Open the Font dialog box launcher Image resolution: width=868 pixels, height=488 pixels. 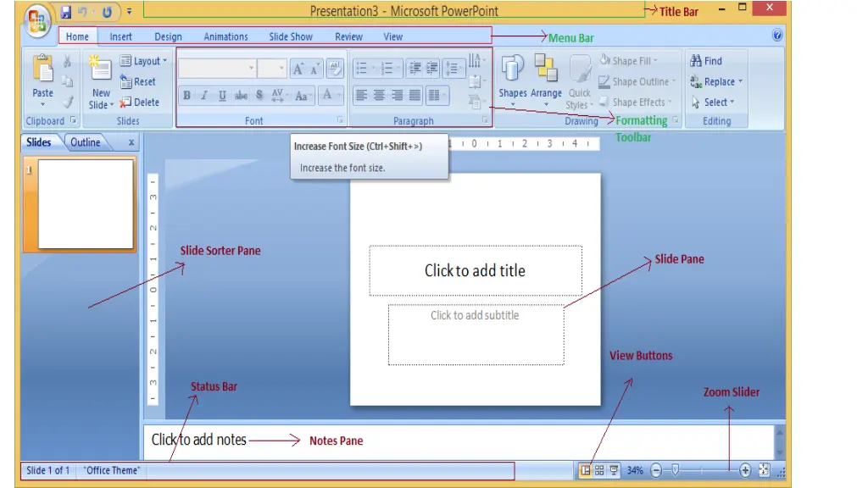click(340, 120)
